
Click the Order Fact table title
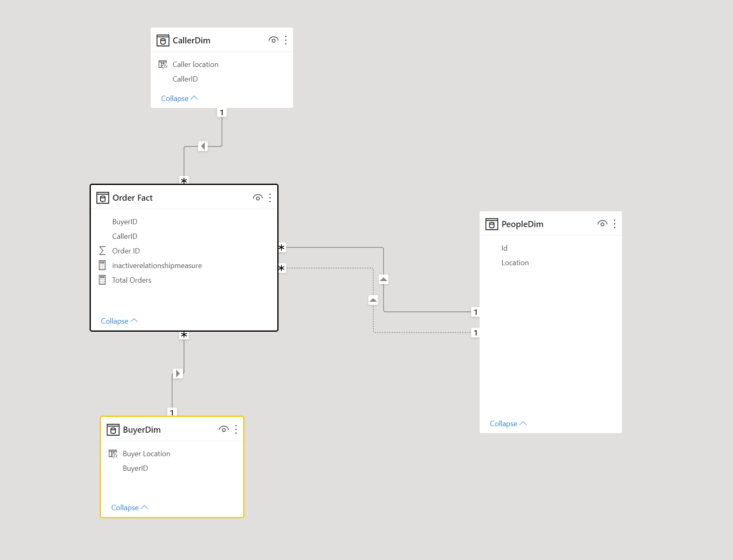pos(133,198)
